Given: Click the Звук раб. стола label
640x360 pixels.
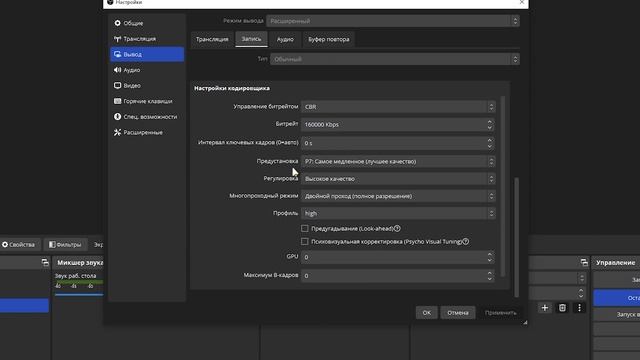Looking at the screenshot, I should 76,276.
